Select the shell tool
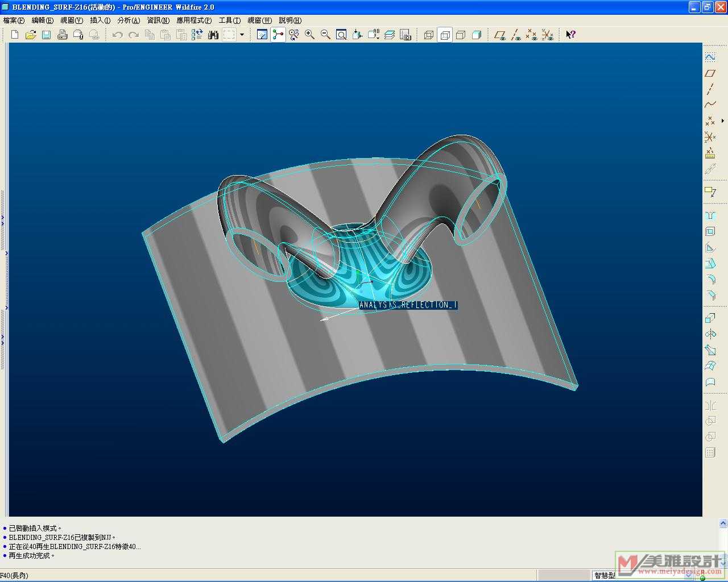Viewport: 728px width, 582px height. click(x=710, y=232)
